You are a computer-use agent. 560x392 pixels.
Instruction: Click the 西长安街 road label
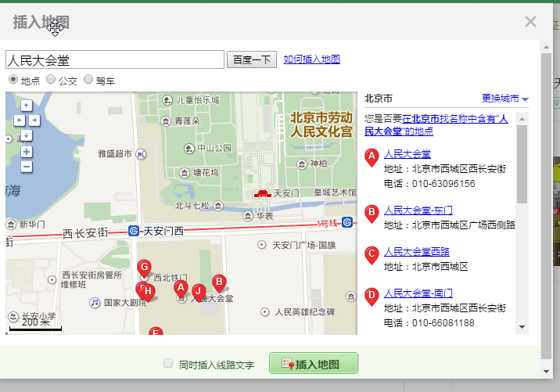[x=85, y=233]
